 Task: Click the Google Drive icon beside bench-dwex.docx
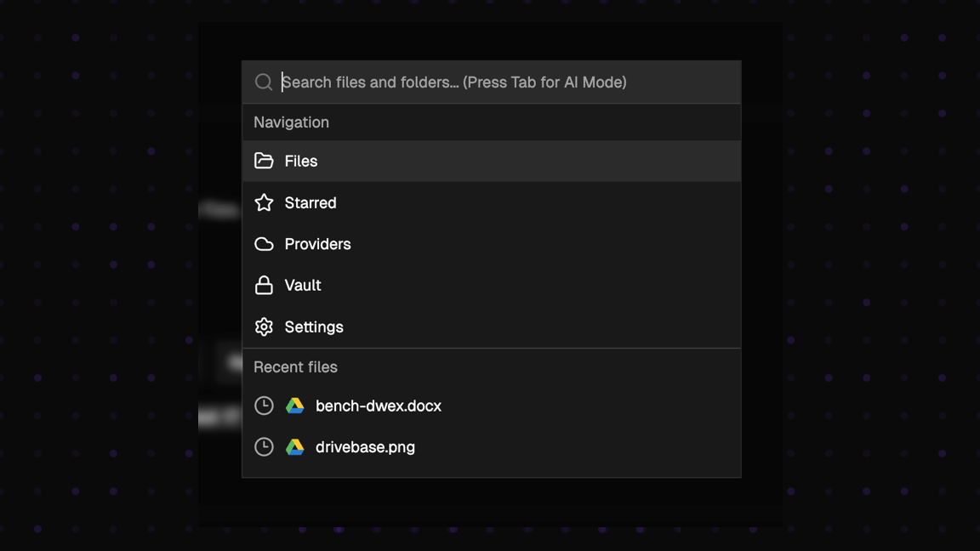pos(294,406)
